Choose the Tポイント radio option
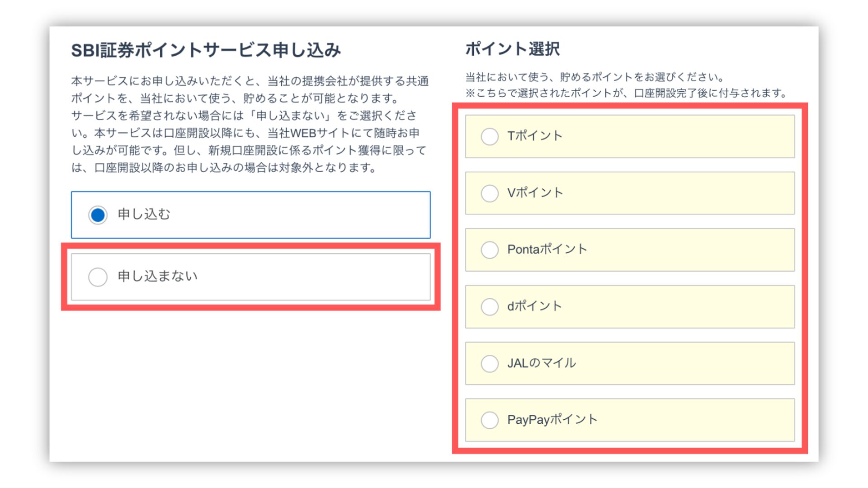Viewport: 868px width, 488px height. [490, 136]
